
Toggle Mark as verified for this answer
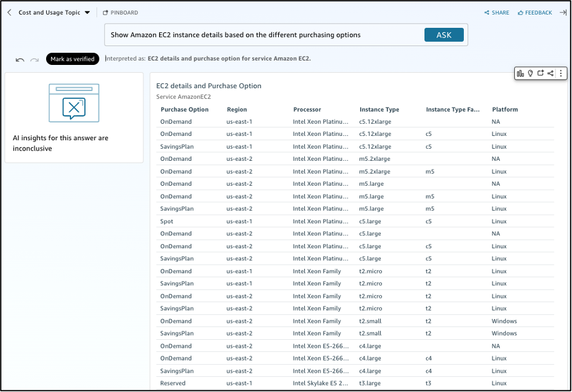point(72,59)
